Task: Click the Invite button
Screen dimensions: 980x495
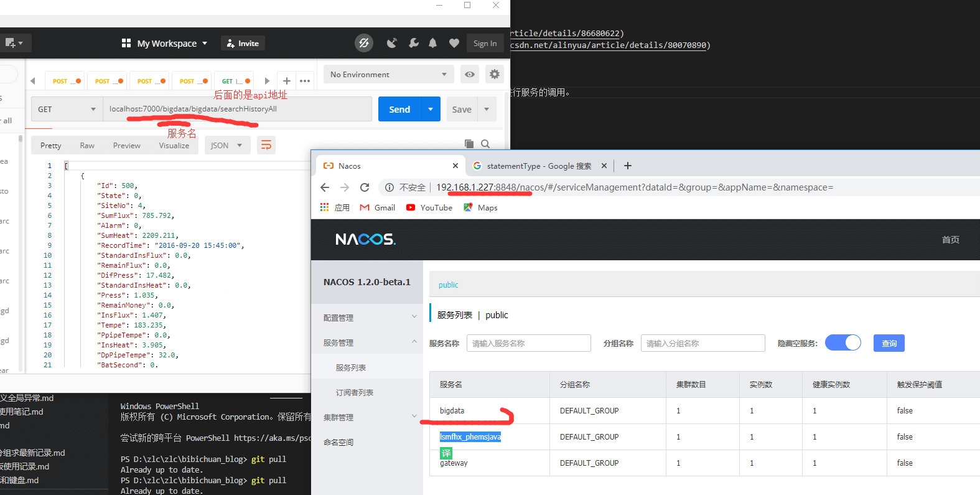Action: tap(243, 44)
